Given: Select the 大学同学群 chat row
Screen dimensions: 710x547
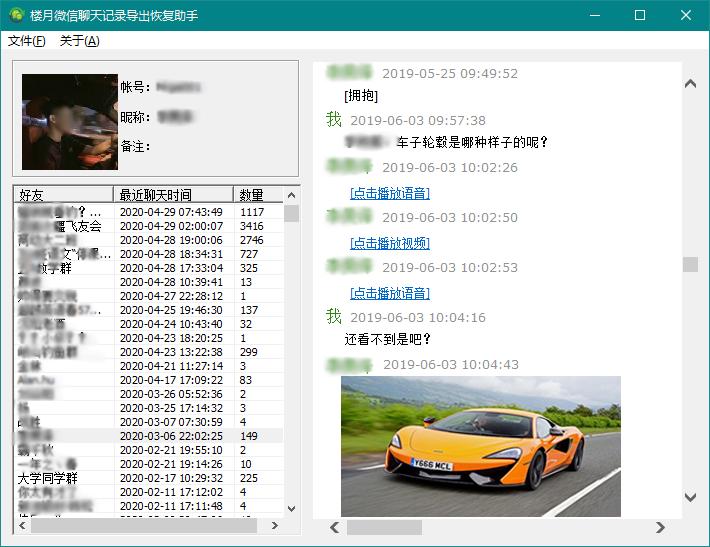Looking at the screenshot, I should [149, 478].
